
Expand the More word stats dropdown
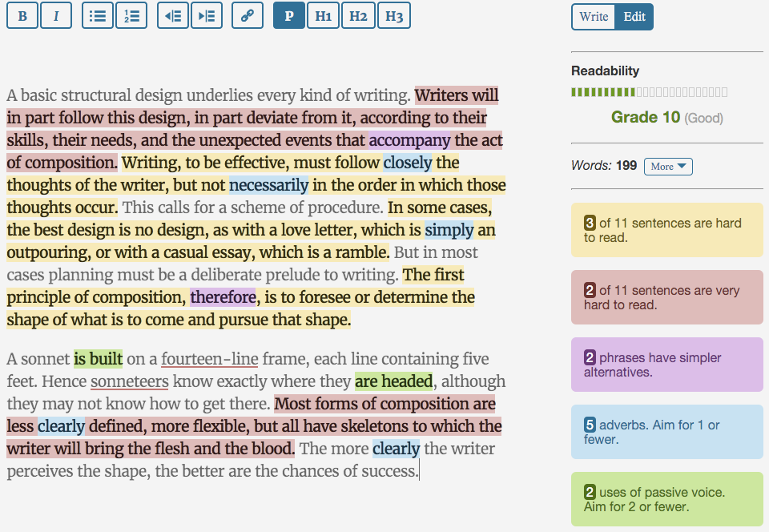coord(668,167)
